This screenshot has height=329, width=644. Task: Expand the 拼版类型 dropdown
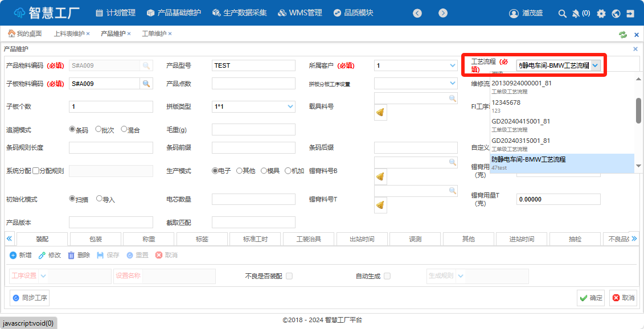click(290, 106)
